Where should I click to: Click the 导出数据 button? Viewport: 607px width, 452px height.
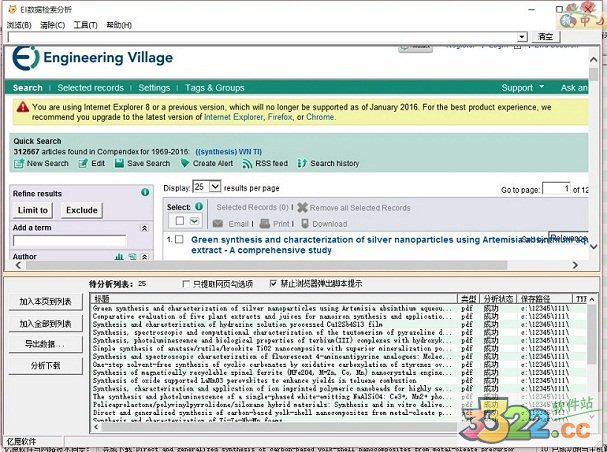coord(46,344)
